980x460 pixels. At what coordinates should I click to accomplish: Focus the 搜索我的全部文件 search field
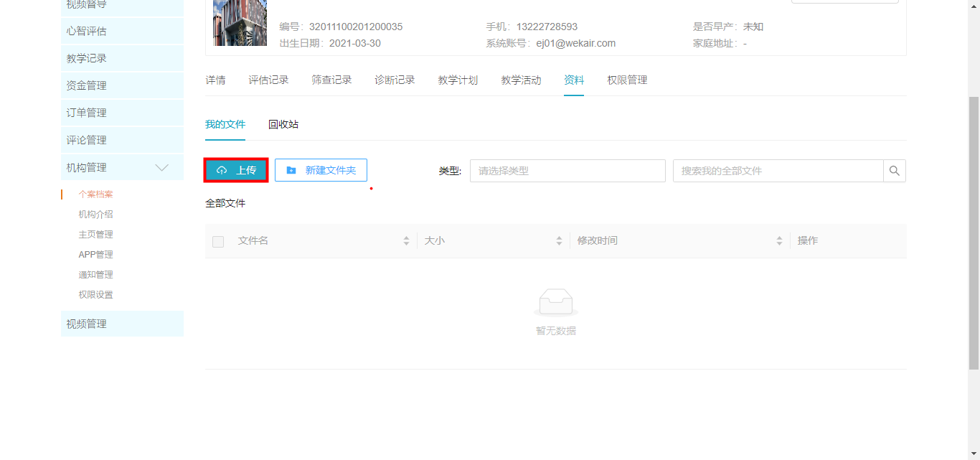click(x=778, y=171)
